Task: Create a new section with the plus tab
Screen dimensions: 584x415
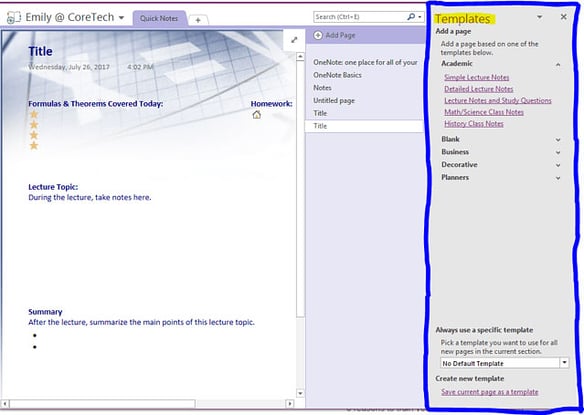Action: (x=198, y=20)
